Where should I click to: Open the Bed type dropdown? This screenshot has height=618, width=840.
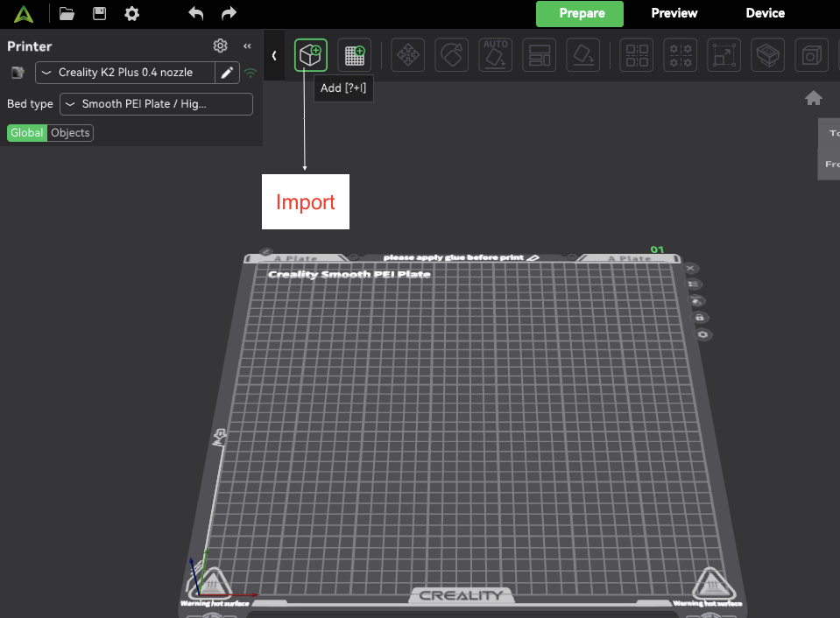click(156, 104)
